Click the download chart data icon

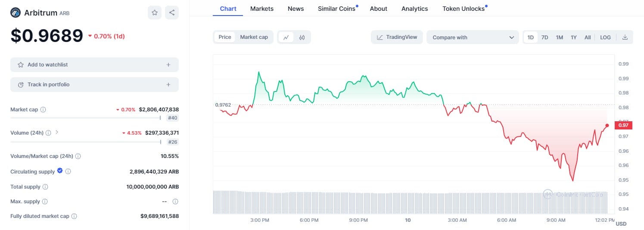pyautogui.click(x=625, y=37)
